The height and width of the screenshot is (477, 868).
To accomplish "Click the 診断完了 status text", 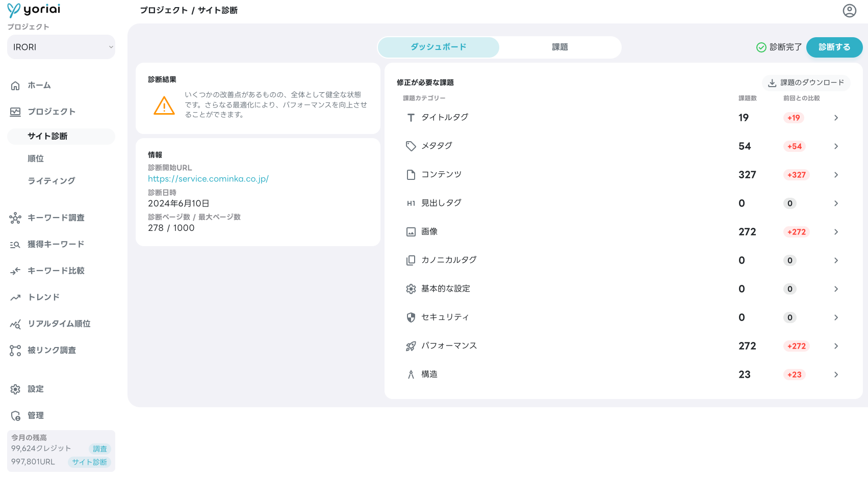I will pos(785,47).
